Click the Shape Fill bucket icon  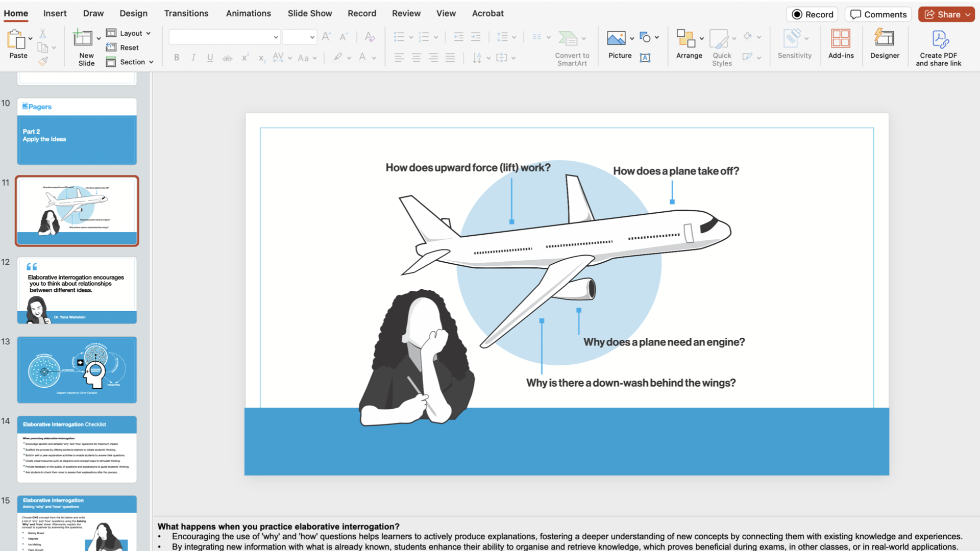point(747,36)
